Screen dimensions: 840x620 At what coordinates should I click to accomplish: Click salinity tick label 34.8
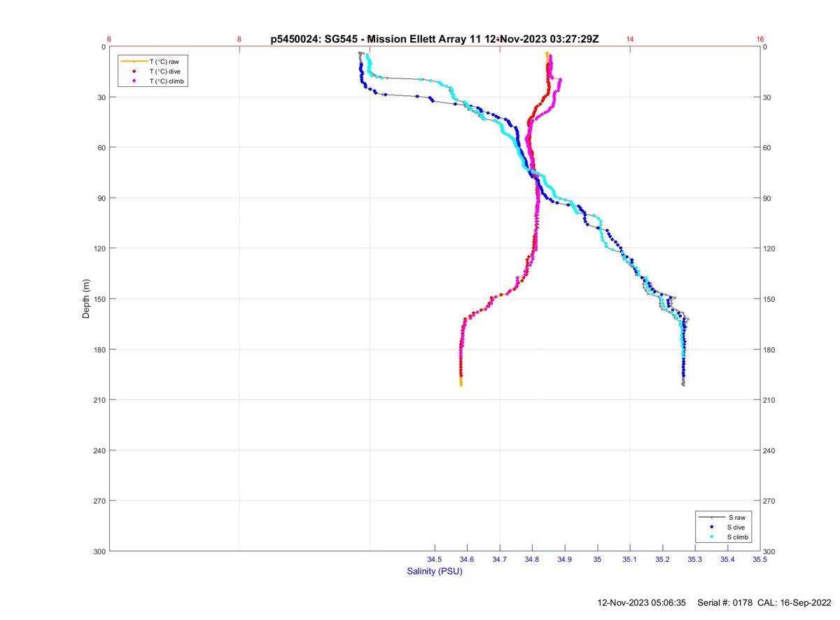[532, 559]
